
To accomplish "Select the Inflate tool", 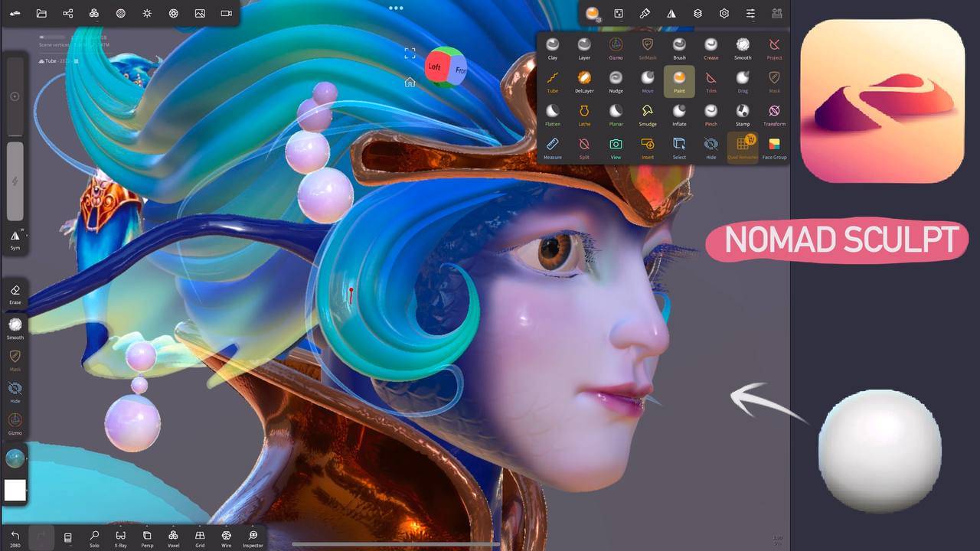I will point(679,115).
